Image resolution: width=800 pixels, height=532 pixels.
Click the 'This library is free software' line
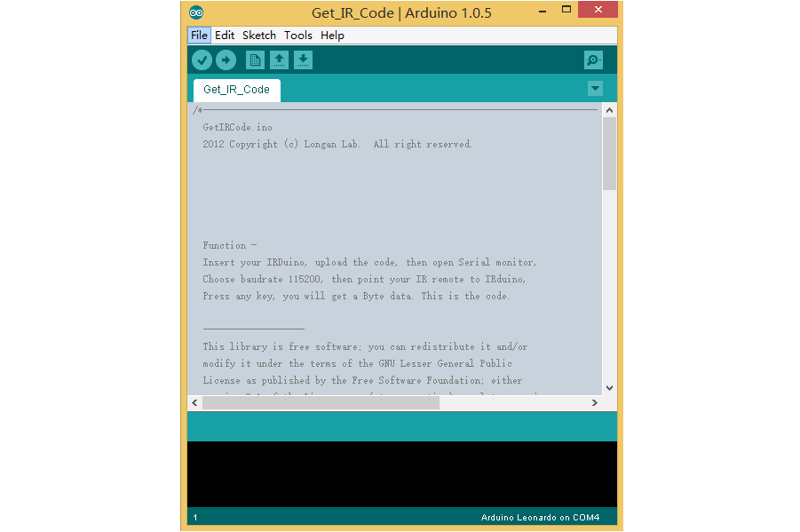coord(365,346)
